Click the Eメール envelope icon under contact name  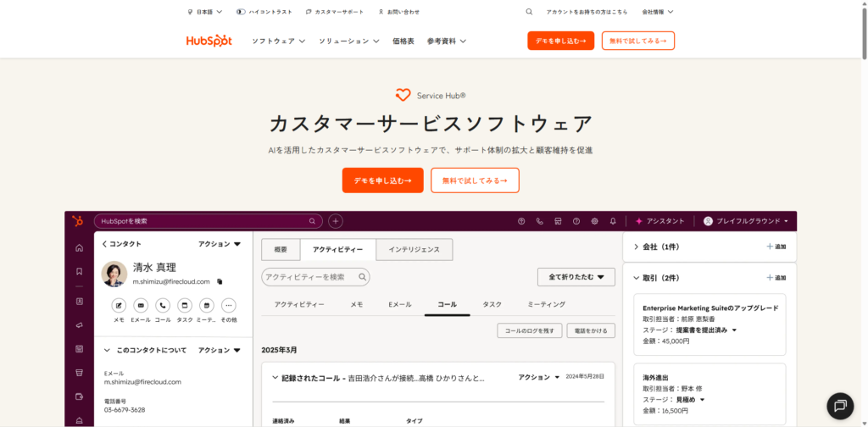click(141, 305)
